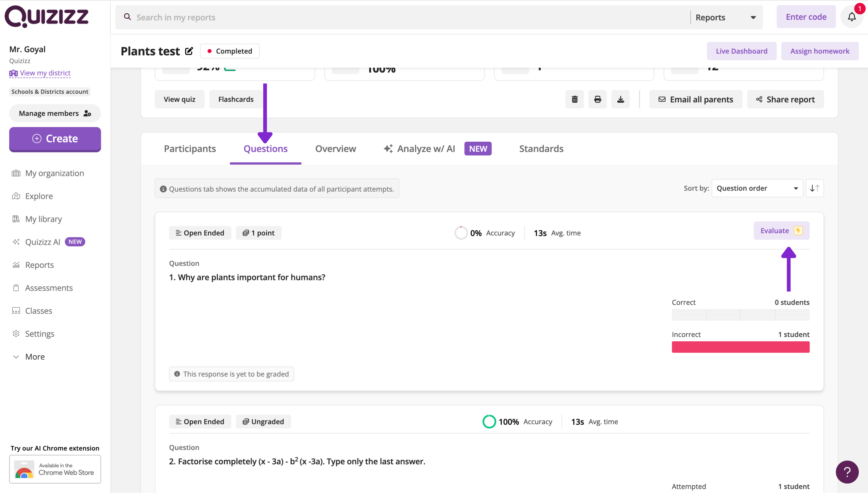
Task: Click Open Ended tag on question 1
Action: pyautogui.click(x=200, y=233)
